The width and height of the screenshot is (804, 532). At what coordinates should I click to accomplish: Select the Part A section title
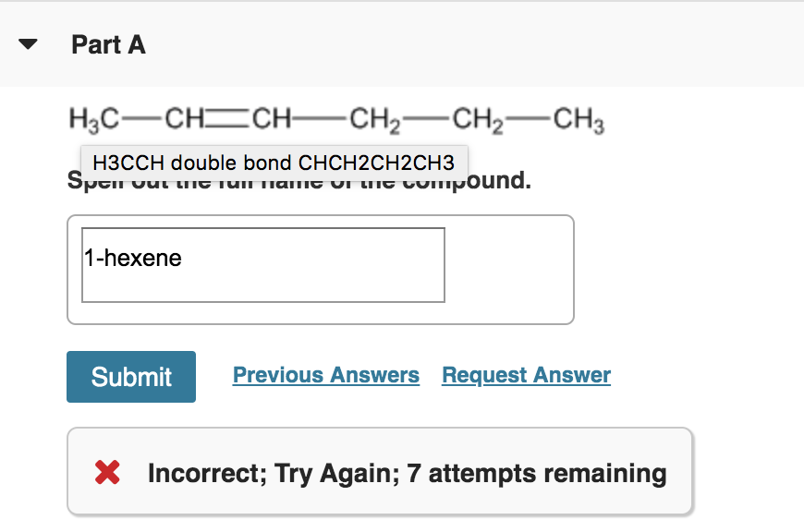tap(108, 43)
